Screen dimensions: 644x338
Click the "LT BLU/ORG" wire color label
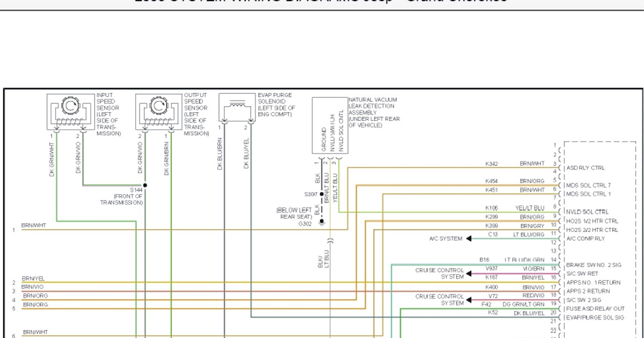(529, 234)
